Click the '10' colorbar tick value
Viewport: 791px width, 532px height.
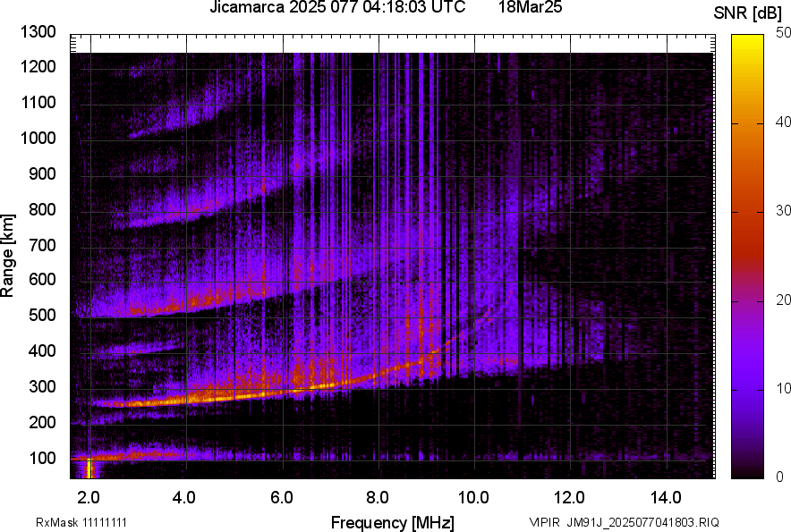pos(784,388)
